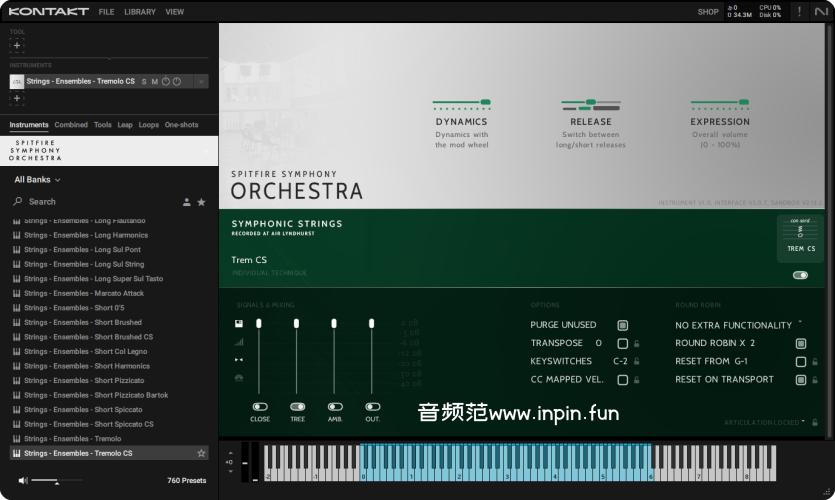Click the lock beside RESET ON TRANSPORT

click(815, 380)
